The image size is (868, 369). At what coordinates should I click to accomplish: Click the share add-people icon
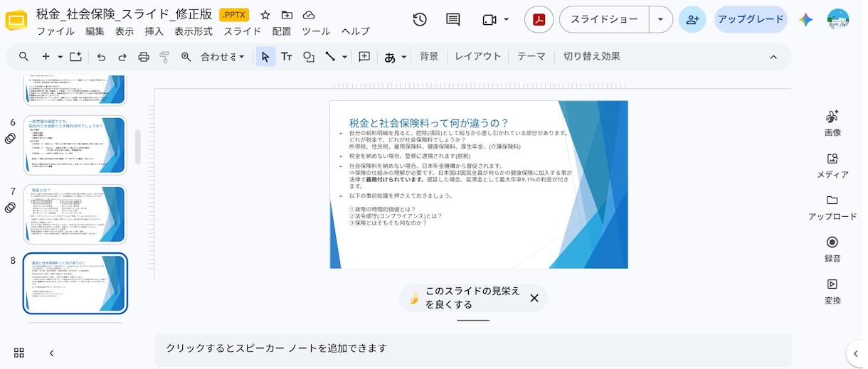point(692,20)
